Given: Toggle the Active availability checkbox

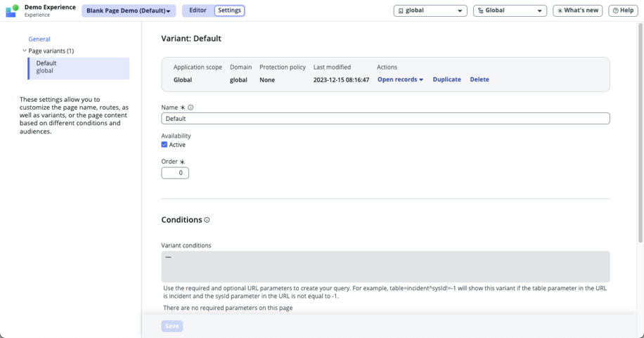Looking at the screenshot, I should point(165,145).
